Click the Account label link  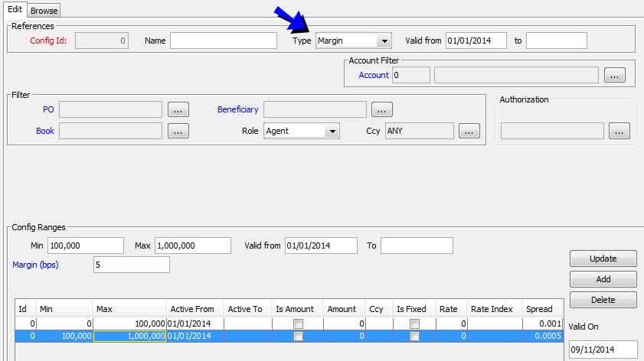pyautogui.click(x=374, y=75)
